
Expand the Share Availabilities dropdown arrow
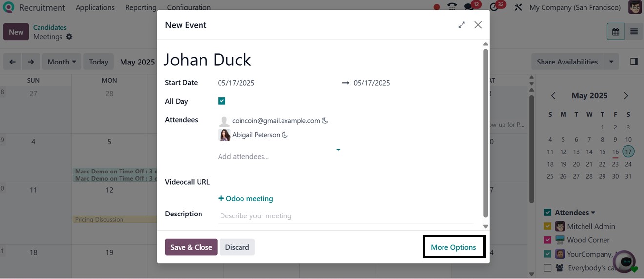(611, 62)
